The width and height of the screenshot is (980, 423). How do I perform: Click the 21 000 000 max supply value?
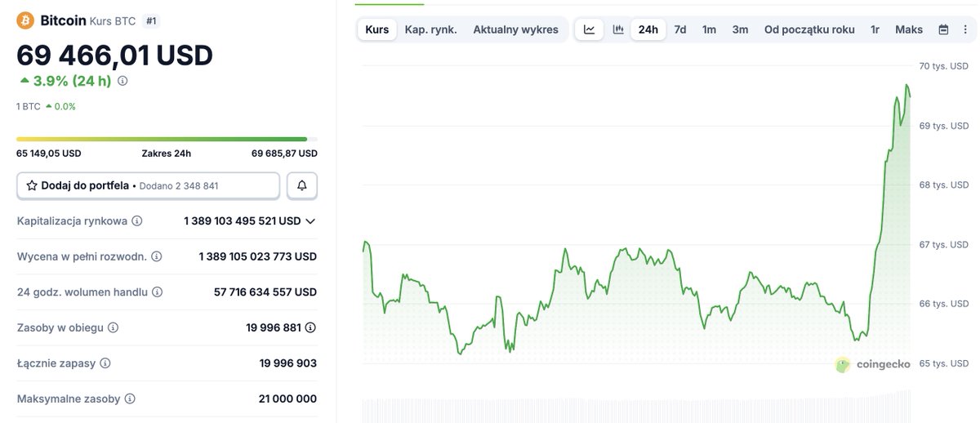[287, 399]
